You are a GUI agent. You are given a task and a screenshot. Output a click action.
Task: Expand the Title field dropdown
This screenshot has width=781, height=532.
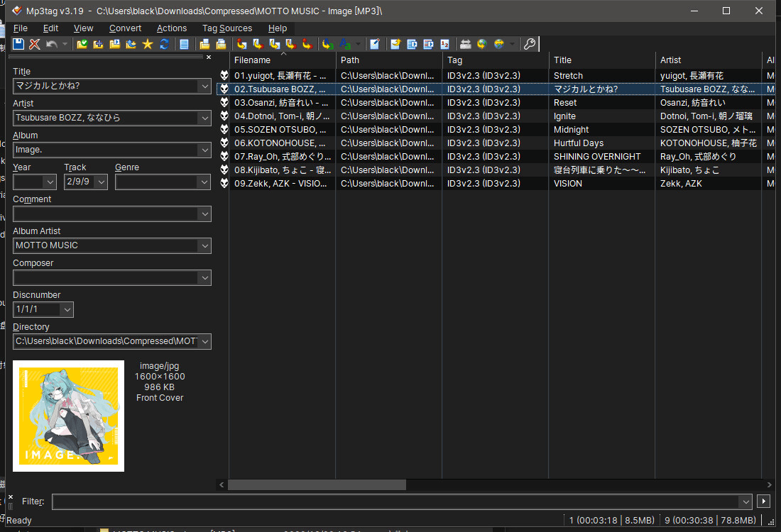(x=204, y=86)
